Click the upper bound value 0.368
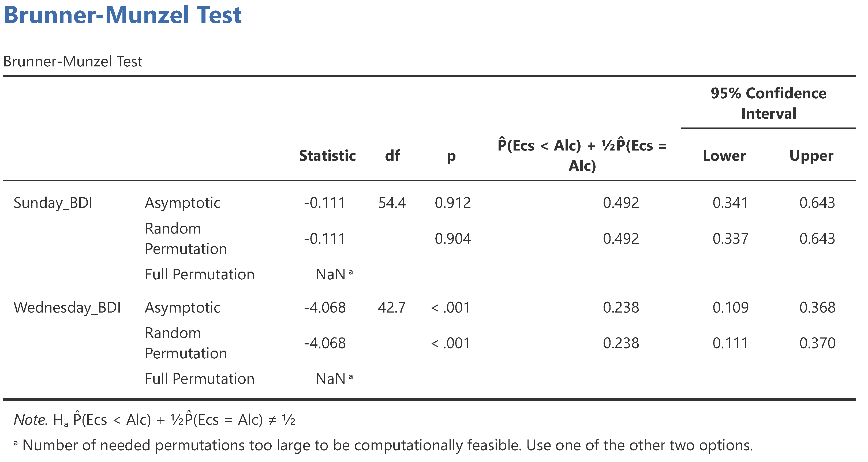The image size is (868, 462). click(x=817, y=307)
